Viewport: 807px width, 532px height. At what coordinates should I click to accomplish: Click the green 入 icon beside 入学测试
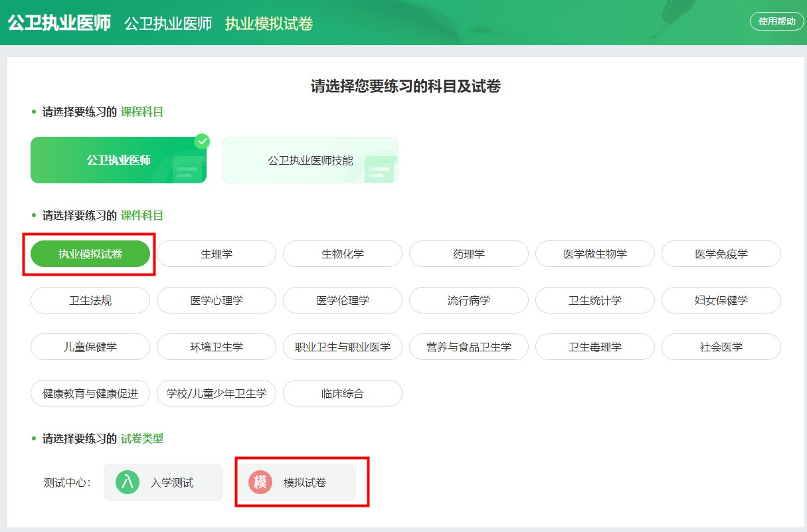128,482
